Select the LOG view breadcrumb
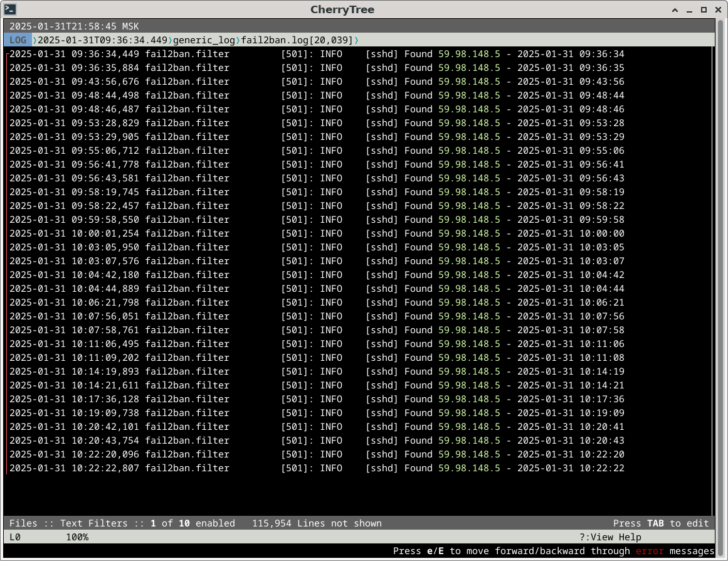The width and height of the screenshot is (728, 561). [18, 40]
